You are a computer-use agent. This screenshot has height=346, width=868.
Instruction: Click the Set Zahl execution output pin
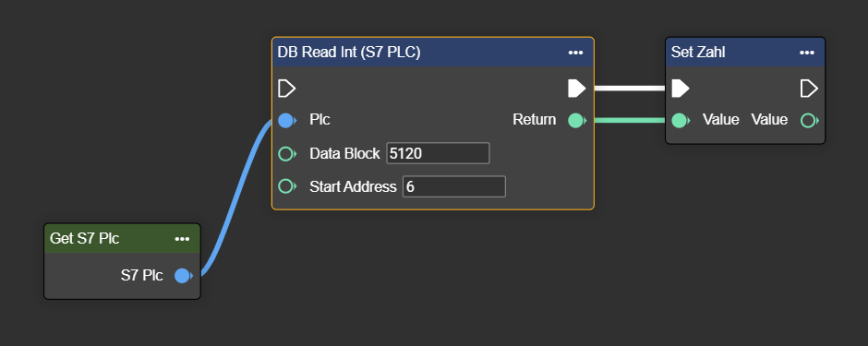click(x=809, y=89)
